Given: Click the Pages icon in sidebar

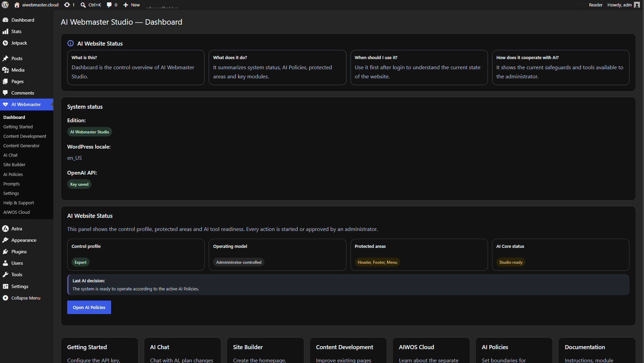Looking at the screenshot, I should pyautogui.click(x=5, y=81).
